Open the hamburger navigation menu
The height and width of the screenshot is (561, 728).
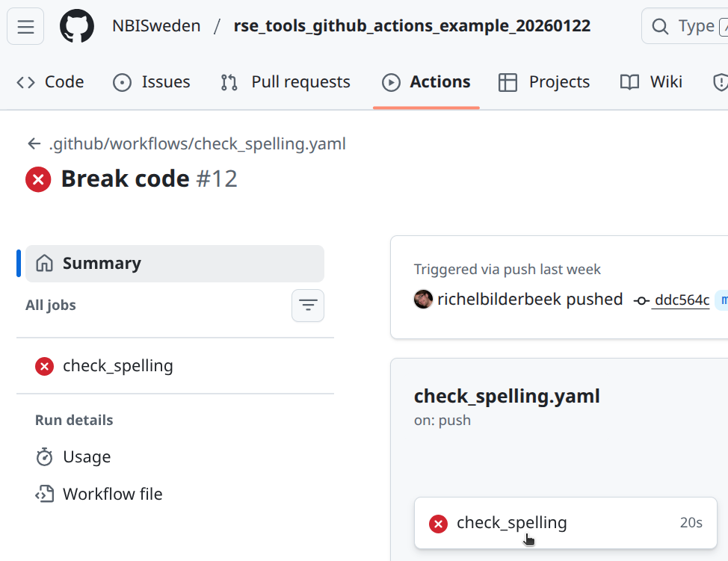coord(25,27)
